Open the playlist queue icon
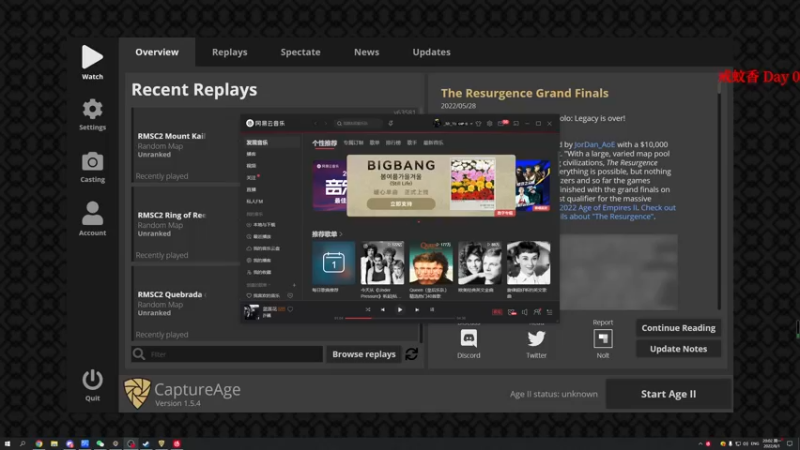This screenshot has height=450, width=800. [x=549, y=312]
